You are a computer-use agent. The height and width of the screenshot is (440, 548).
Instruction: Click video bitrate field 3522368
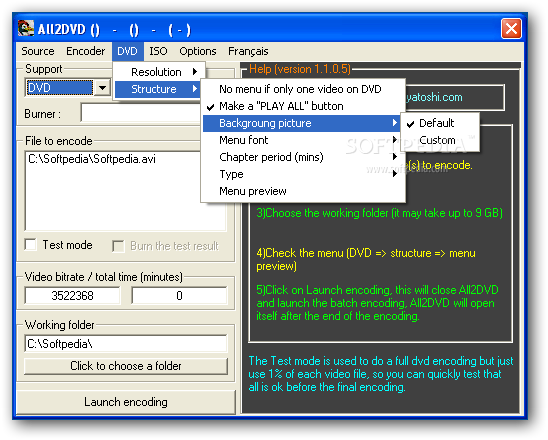point(72,296)
